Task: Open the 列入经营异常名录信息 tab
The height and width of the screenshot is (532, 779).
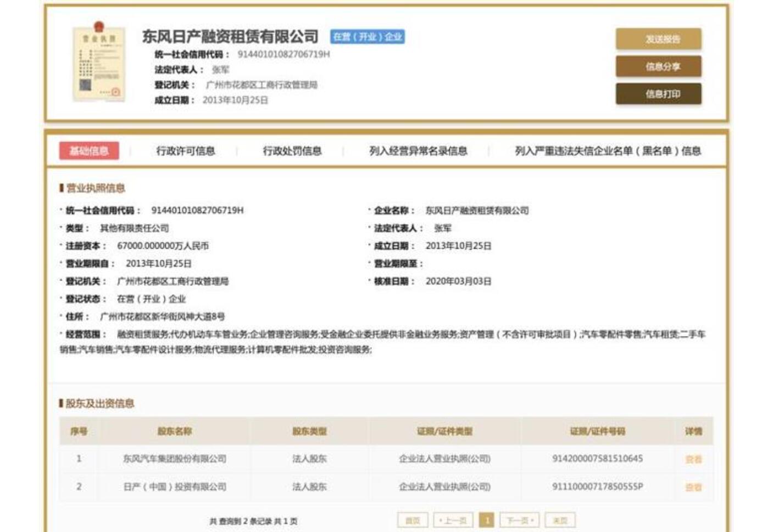Action: tap(418, 151)
